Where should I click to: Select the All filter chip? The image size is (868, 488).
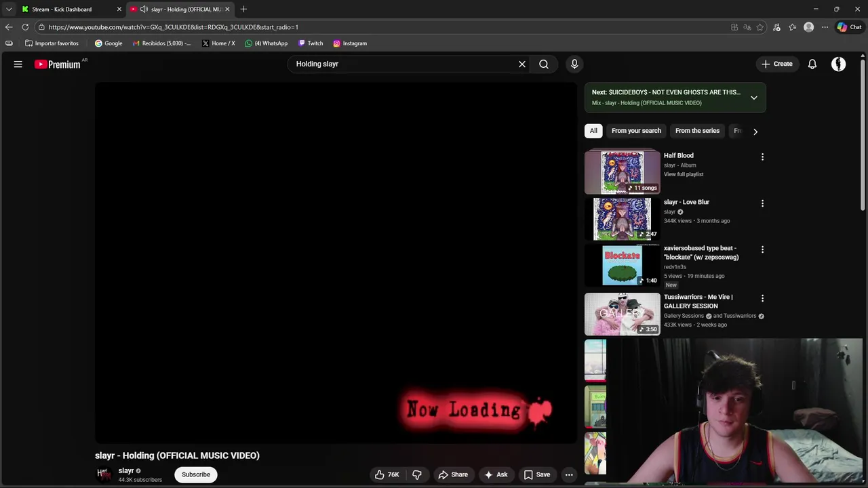click(593, 131)
